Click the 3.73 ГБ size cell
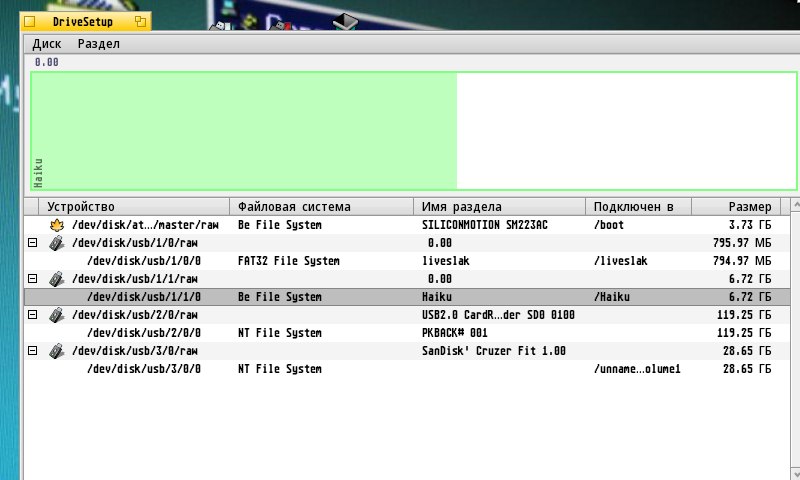The width and height of the screenshot is (800, 480). pyautogui.click(x=749, y=225)
